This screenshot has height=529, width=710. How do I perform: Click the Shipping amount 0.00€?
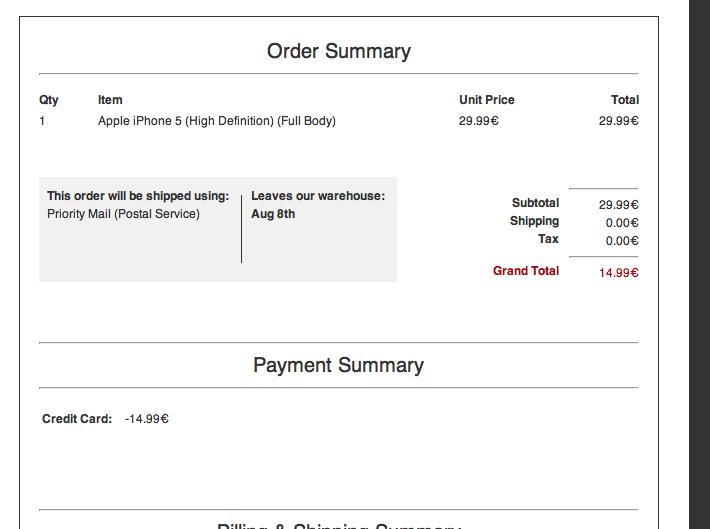pyautogui.click(x=622, y=223)
